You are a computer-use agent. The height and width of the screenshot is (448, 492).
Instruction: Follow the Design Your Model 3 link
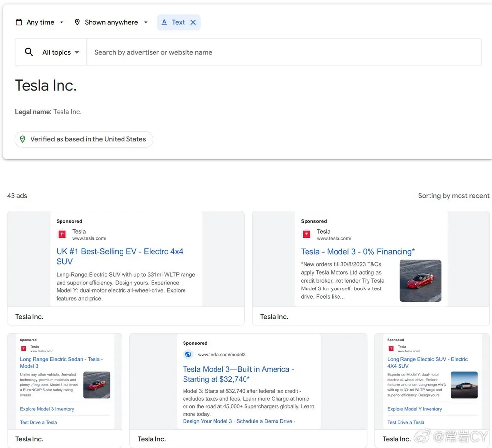click(208, 421)
